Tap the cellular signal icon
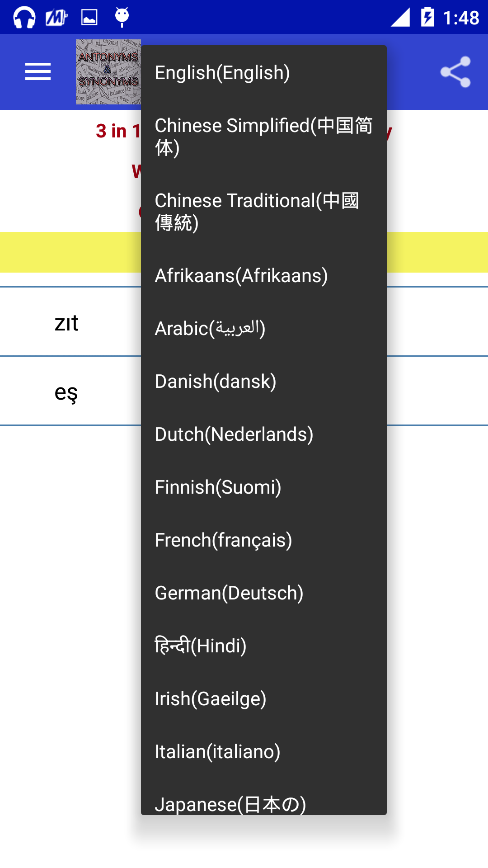This screenshot has width=488, height=868. pos(400,17)
